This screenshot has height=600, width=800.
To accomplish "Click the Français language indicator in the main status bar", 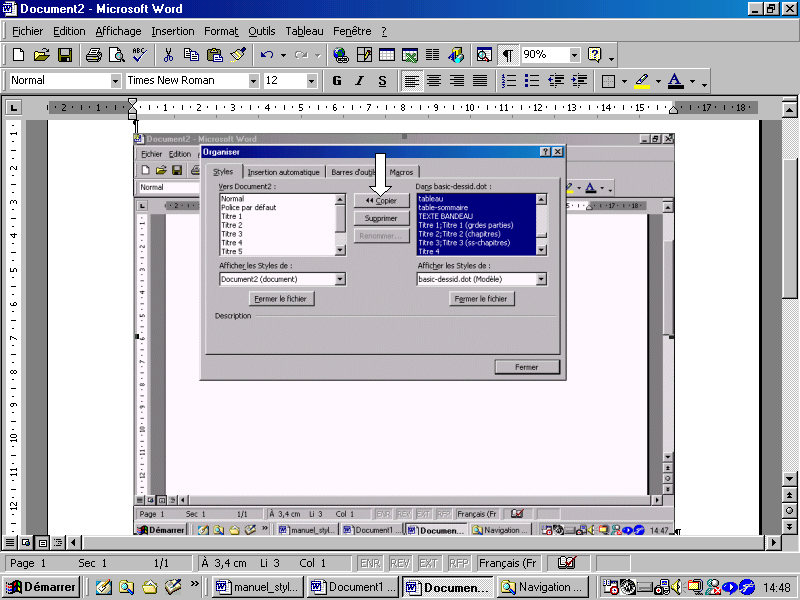I will [x=508, y=563].
